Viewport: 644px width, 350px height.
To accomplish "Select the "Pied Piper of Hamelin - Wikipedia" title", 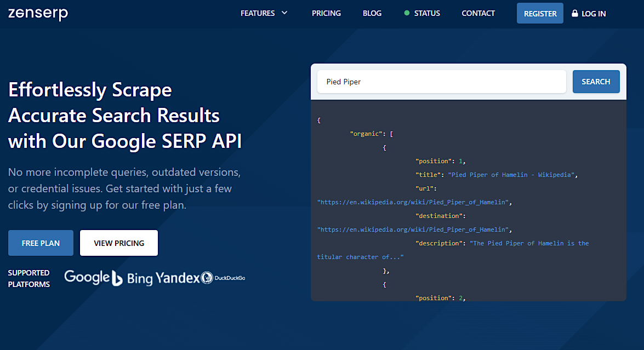I will click(511, 175).
